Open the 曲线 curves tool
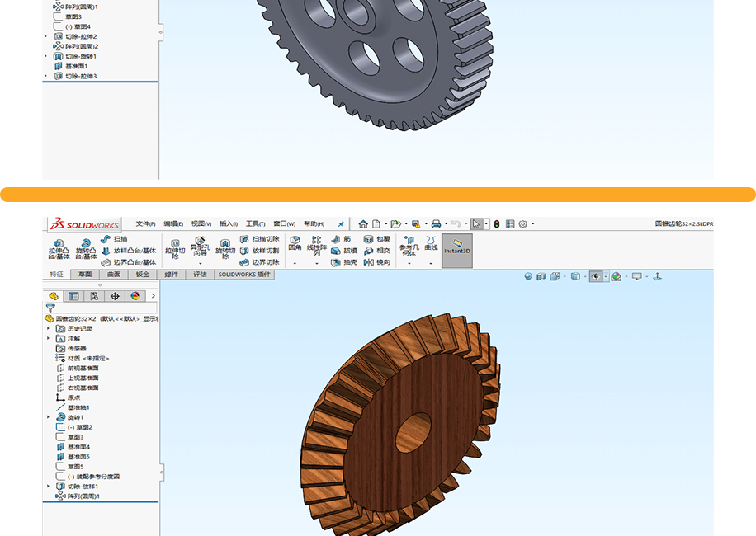 [x=431, y=243]
